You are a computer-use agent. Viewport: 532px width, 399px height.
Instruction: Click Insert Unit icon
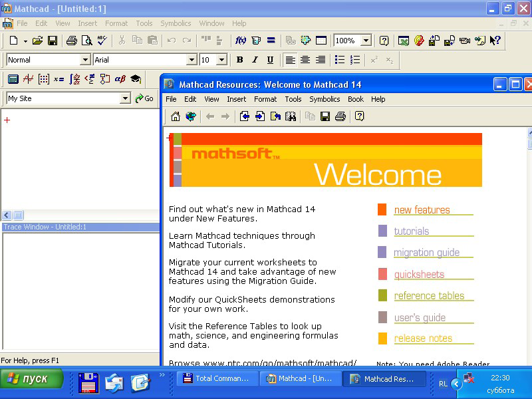[256, 41]
